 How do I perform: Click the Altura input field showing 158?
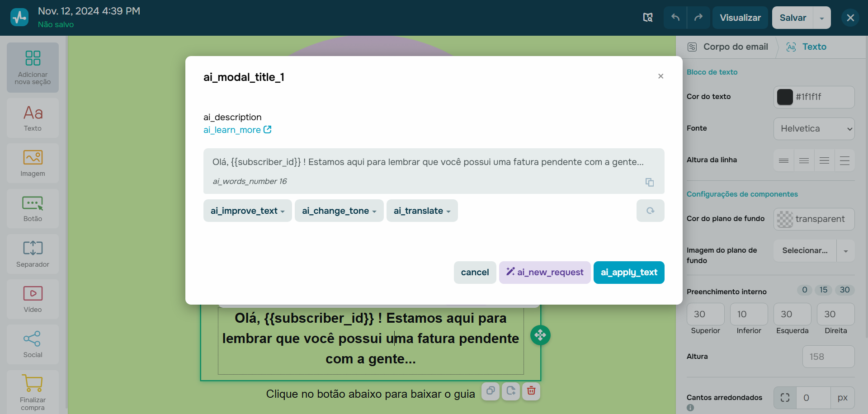[x=828, y=356]
